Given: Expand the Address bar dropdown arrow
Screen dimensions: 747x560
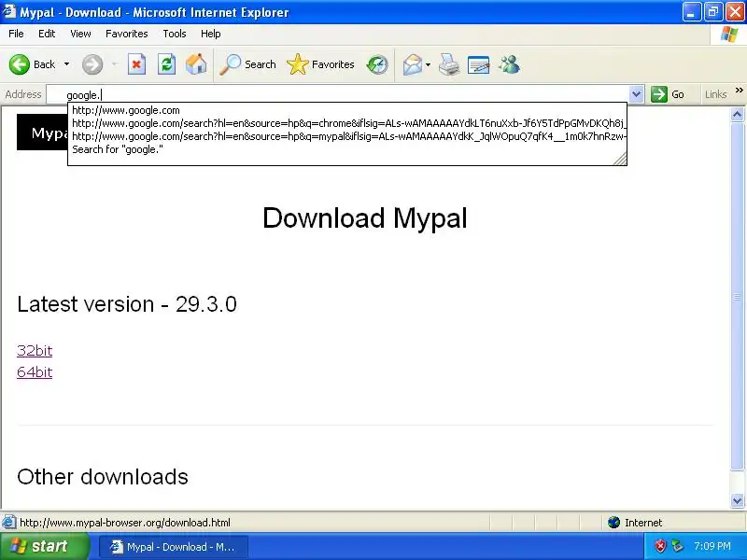Looking at the screenshot, I should click(x=636, y=94).
